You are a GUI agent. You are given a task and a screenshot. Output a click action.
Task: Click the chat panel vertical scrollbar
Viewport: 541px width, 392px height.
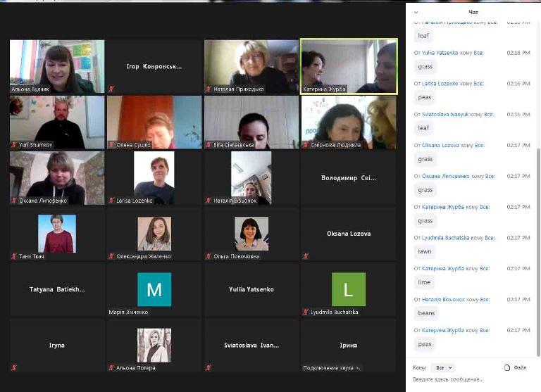coord(538,252)
